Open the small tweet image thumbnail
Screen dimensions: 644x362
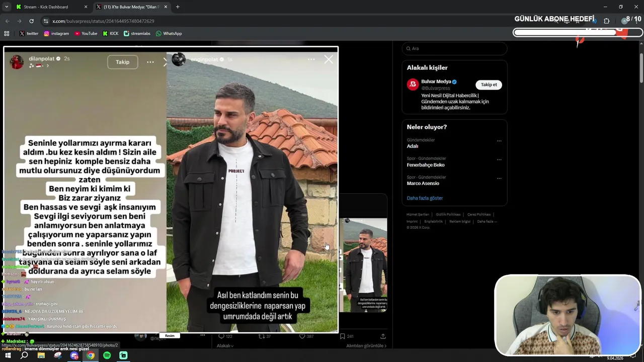tap(363, 265)
